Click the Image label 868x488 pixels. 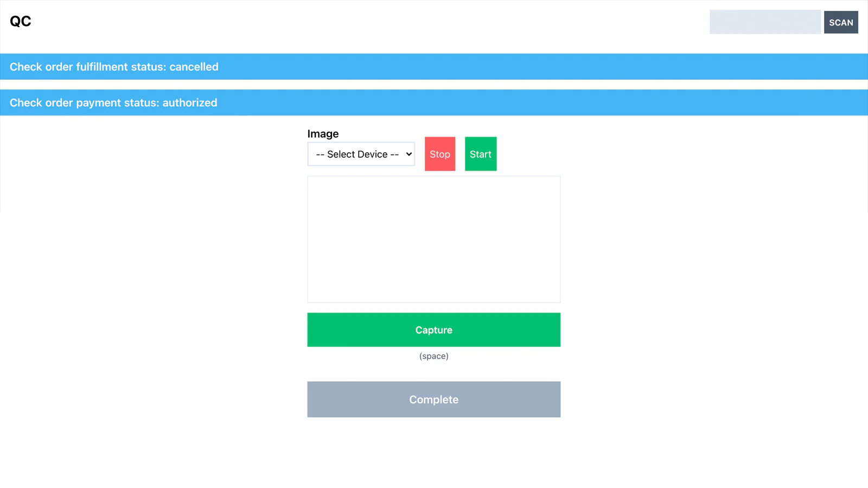(x=323, y=134)
